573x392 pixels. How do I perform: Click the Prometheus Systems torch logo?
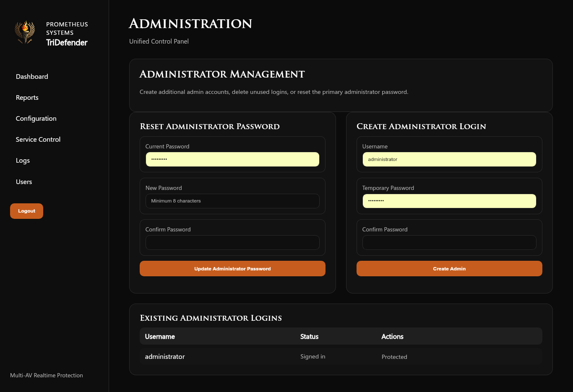coord(25,32)
